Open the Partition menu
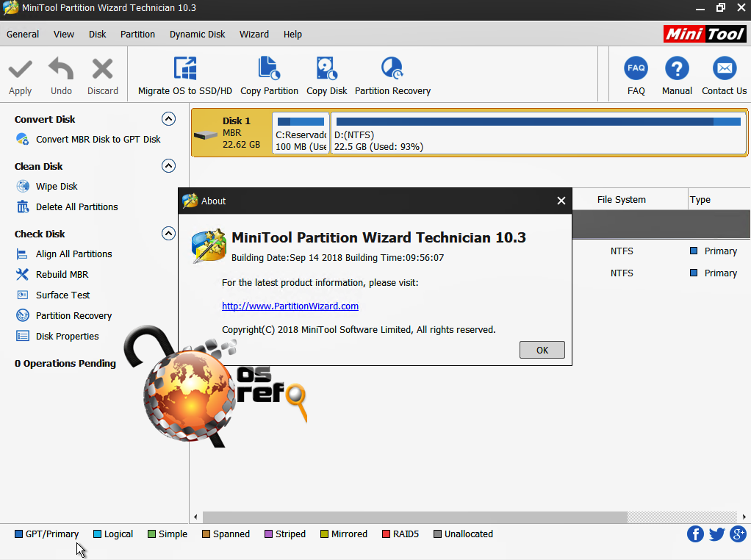The width and height of the screenshot is (751, 560). click(x=137, y=34)
